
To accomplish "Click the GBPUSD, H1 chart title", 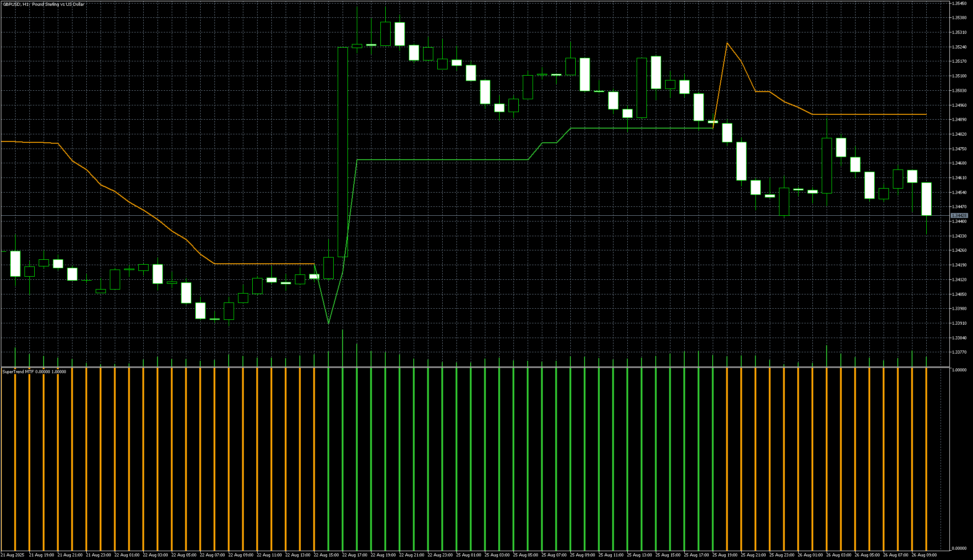I will point(43,4).
